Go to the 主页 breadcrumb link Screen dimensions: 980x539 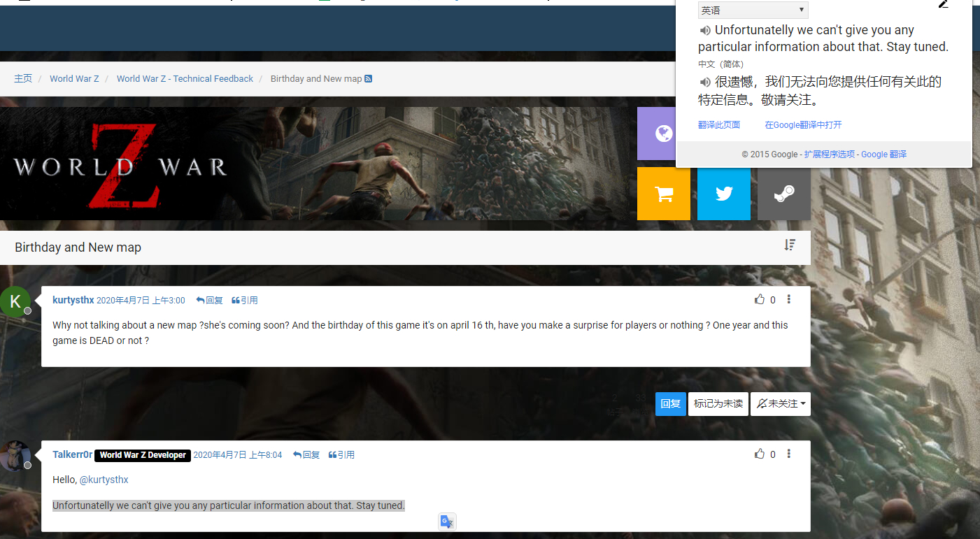23,78
